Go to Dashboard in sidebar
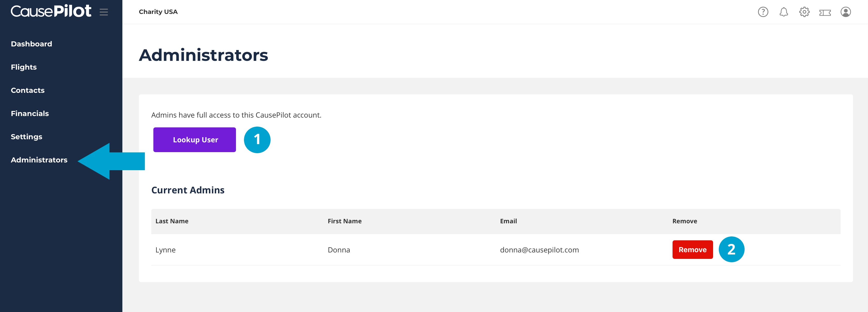This screenshot has height=312, width=868. pos(31,44)
